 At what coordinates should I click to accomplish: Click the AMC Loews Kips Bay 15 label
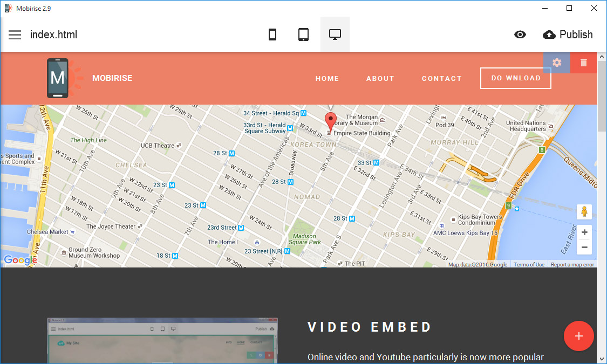[x=465, y=233]
